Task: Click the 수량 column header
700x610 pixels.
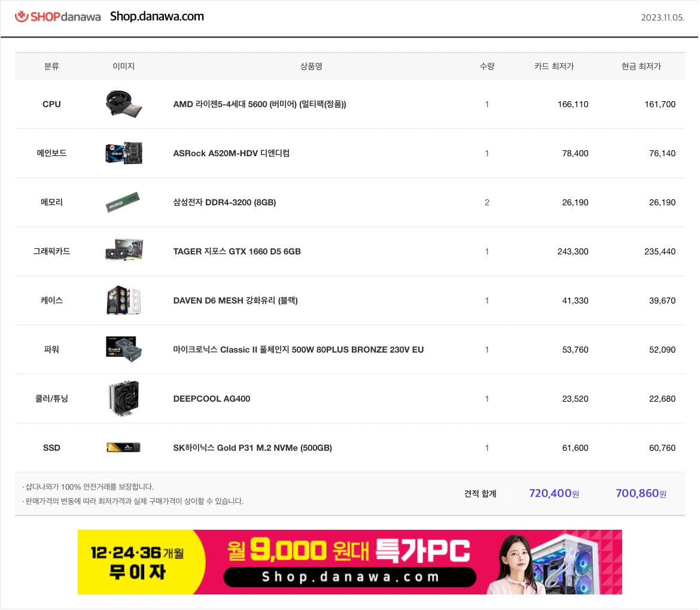Action: click(487, 66)
